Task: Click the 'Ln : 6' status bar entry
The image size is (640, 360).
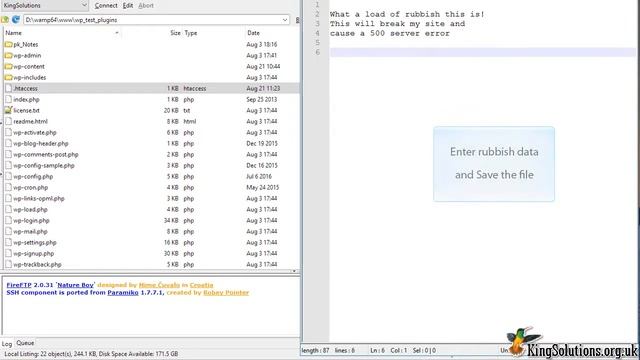Action: click(378, 351)
